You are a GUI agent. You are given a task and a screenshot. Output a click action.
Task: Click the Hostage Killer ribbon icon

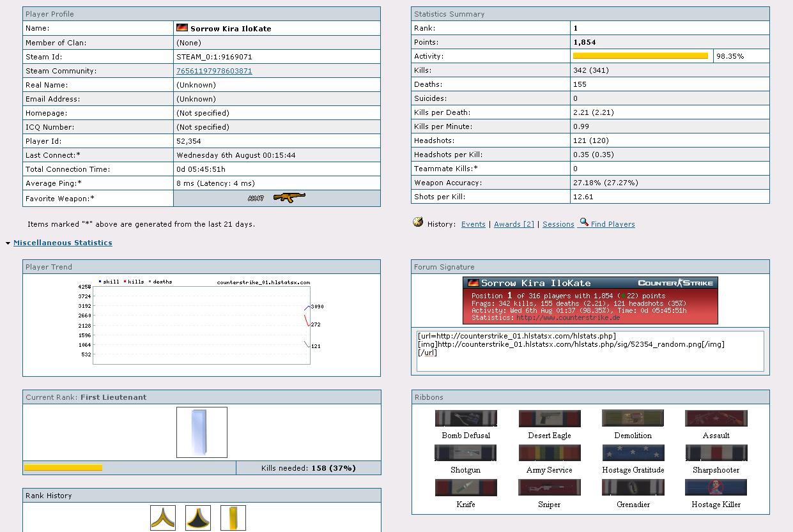click(716, 487)
